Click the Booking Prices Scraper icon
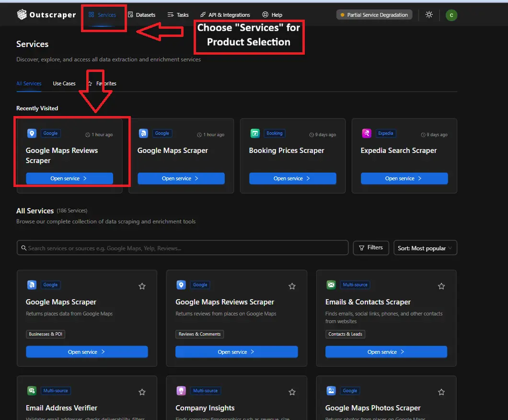This screenshot has height=420, width=508. (x=255, y=133)
